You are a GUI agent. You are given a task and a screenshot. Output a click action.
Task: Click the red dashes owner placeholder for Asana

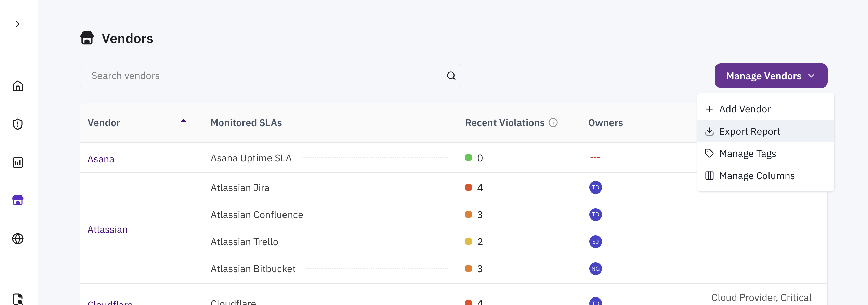(x=595, y=158)
